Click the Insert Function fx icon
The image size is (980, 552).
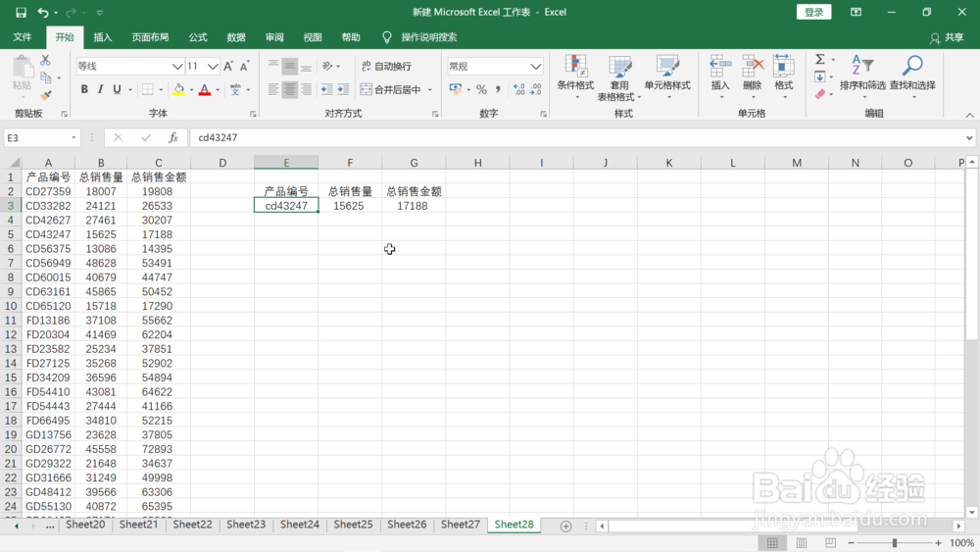pos(173,137)
